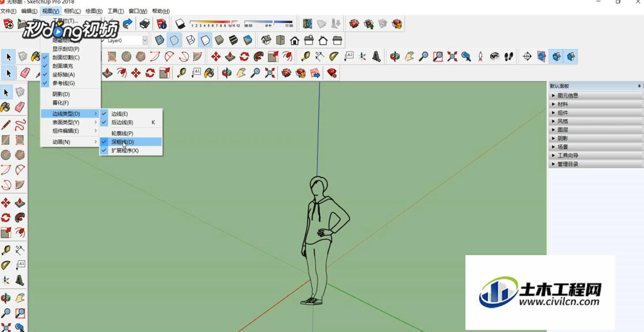This screenshot has height=332, width=644.
Task: Open the 帮助(H) menu
Action: pos(161,11)
